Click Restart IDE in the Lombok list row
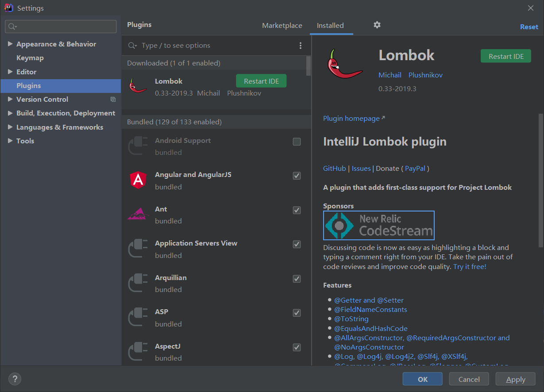This screenshot has width=544, height=392. 261,81
